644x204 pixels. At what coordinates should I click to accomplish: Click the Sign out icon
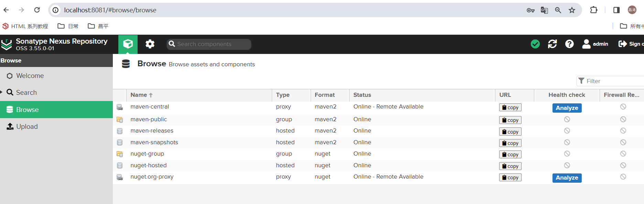point(622,44)
